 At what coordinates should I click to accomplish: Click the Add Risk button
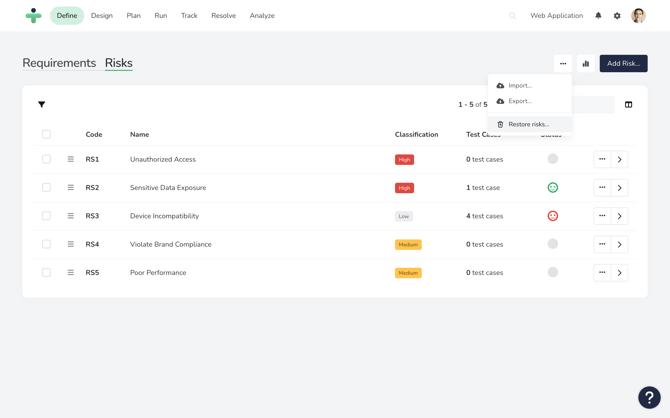click(623, 63)
